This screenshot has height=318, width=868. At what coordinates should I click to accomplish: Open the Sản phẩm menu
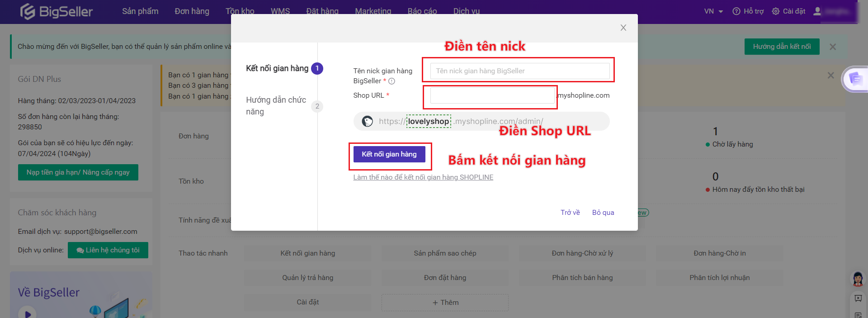[140, 11]
